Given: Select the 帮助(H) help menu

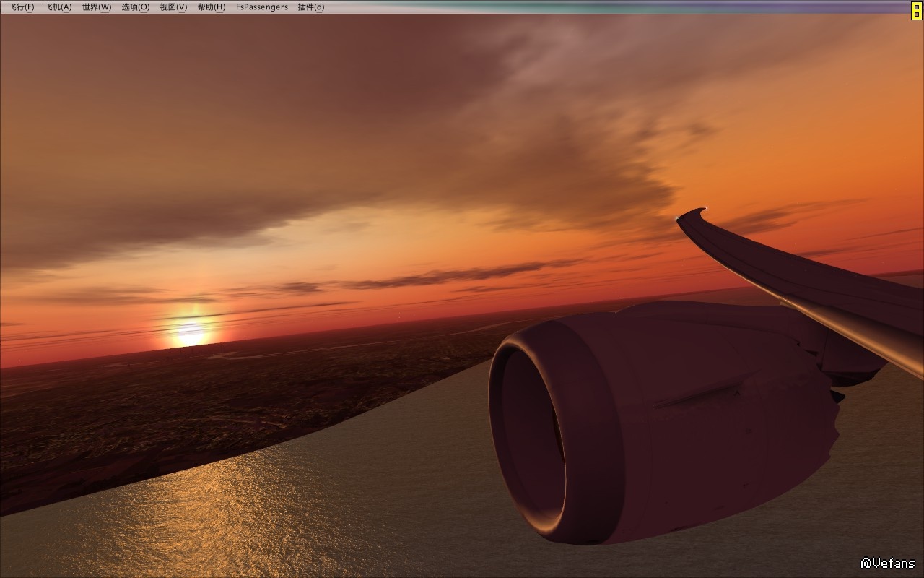Looking at the screenshot, I should tap(212, 7).
